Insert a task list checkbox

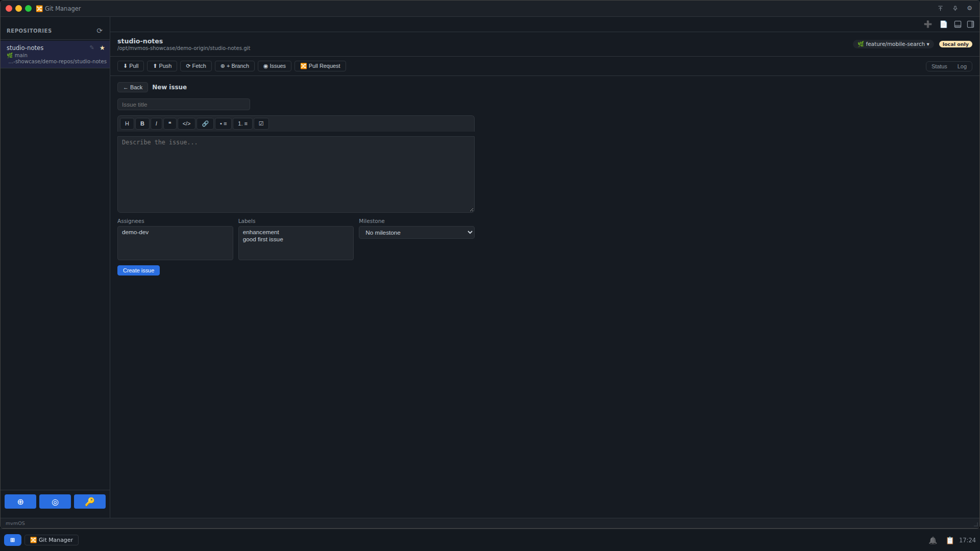pos(261,123)
